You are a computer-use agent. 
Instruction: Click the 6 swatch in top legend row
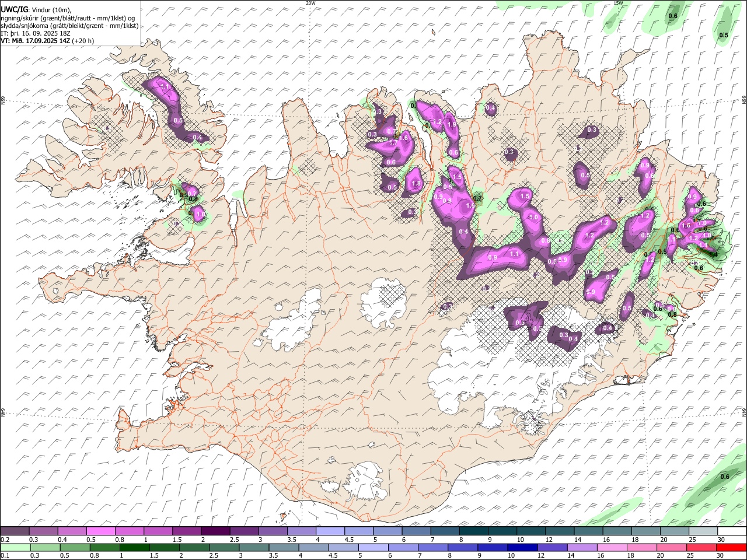tap(416, 531)
